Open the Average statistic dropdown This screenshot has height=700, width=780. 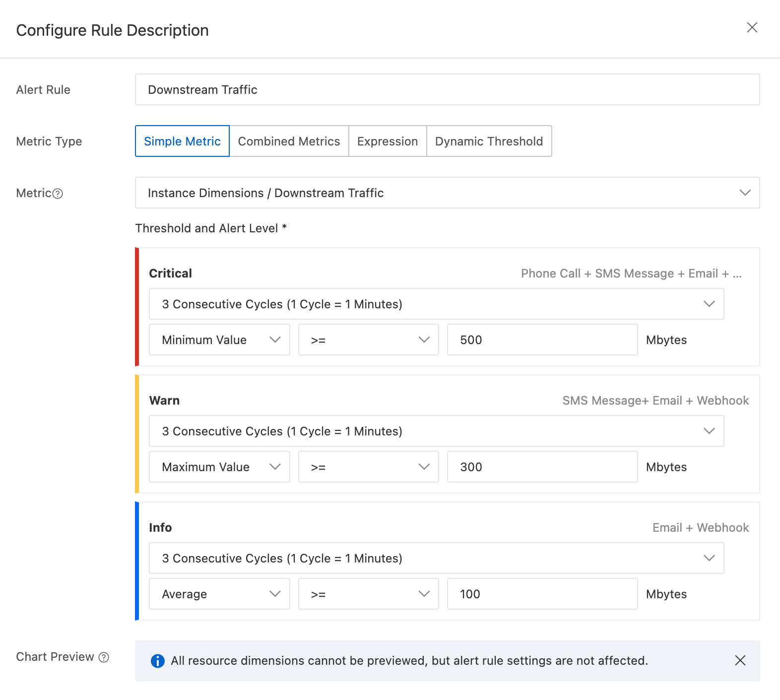point(219,594)
